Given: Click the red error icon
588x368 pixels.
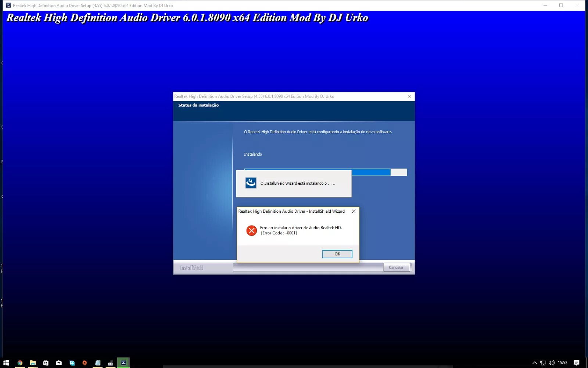Looking at the screenshot, I should click(x=251, y=230).
